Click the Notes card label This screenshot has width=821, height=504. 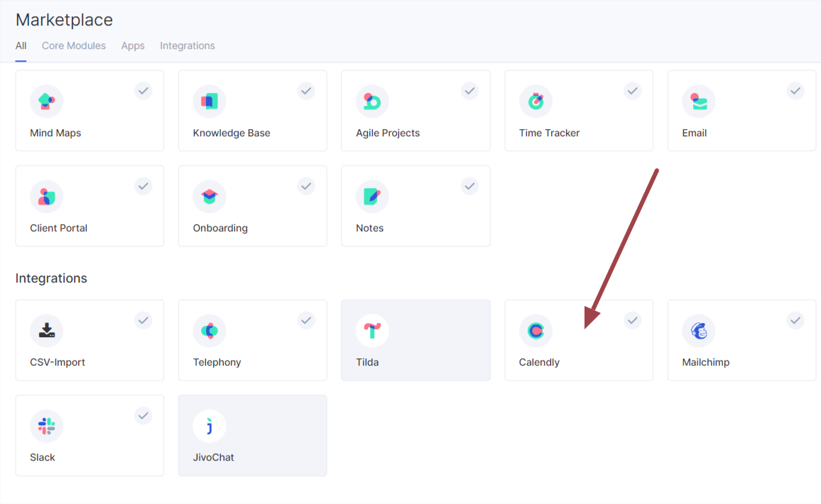click(369, 228)
